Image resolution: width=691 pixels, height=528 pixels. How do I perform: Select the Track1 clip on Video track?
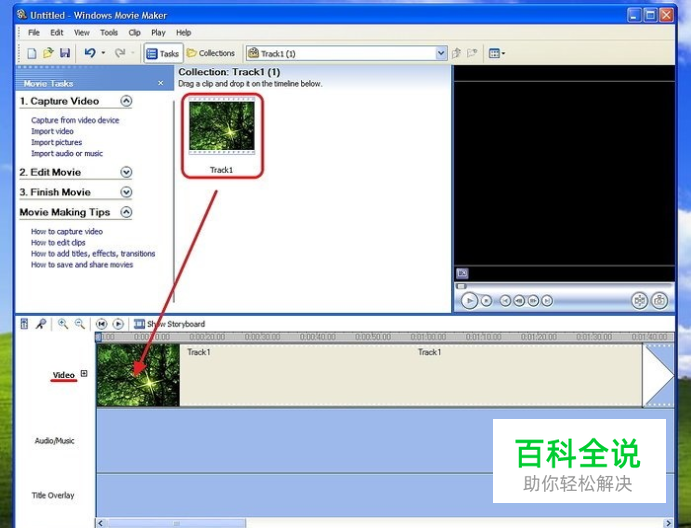[369, 376]
